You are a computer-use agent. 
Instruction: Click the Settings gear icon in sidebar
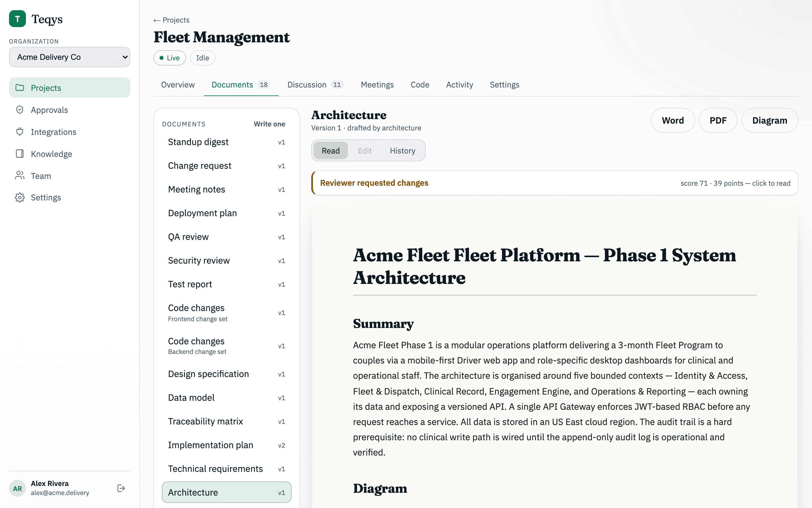(20, 198)
